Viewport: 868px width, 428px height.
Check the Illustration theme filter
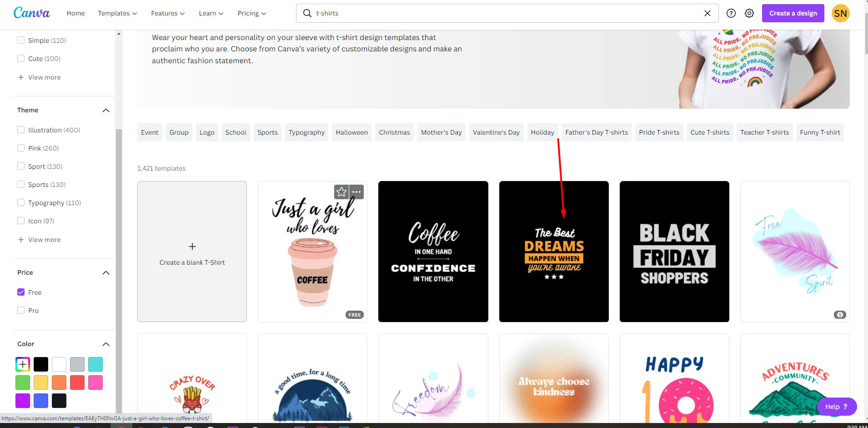21,130
